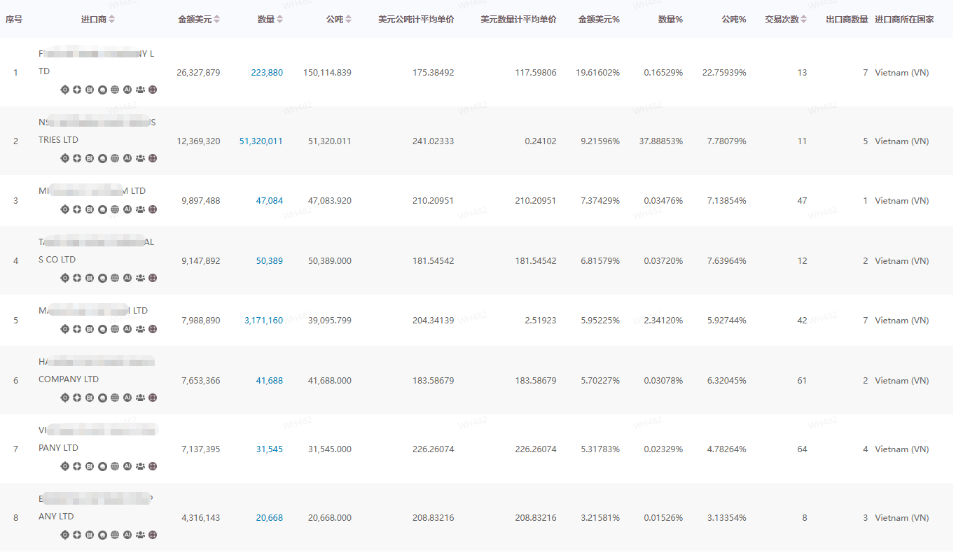
Task: Toggle sorting on the 数量 column header
Action: click(x=280, y=20)
